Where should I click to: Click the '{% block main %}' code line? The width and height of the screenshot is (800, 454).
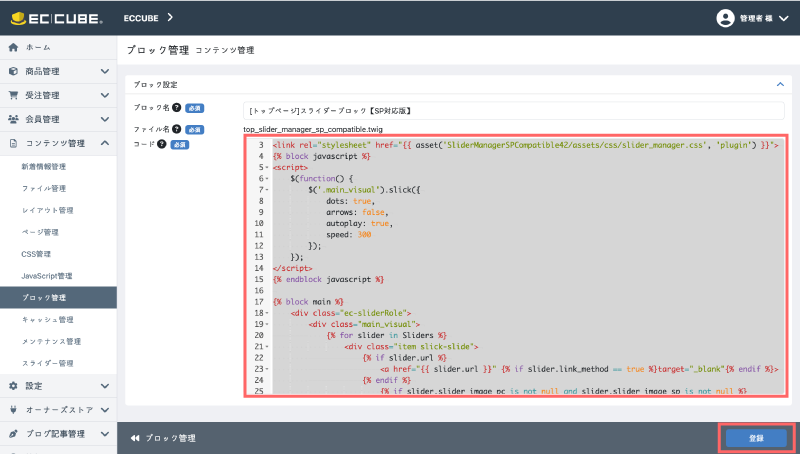pyautogui.click(x=308, y=302)
